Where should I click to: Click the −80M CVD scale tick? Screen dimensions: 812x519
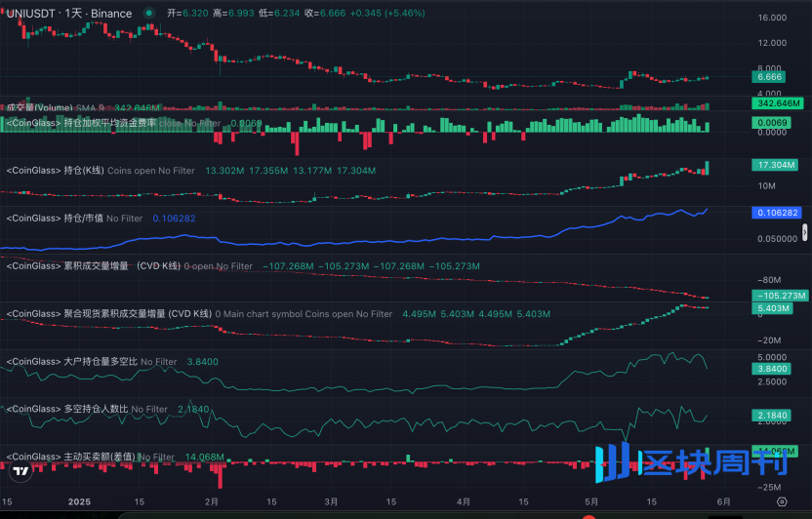tap(769, 280)
